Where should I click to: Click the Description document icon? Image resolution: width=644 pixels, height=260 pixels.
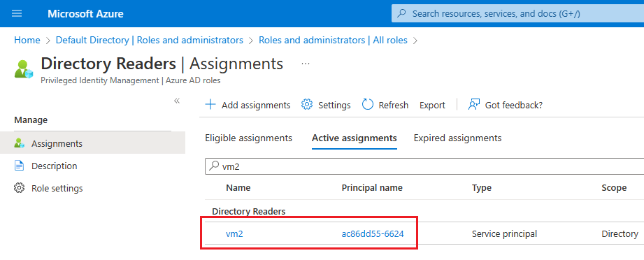(x=20, y=166)
